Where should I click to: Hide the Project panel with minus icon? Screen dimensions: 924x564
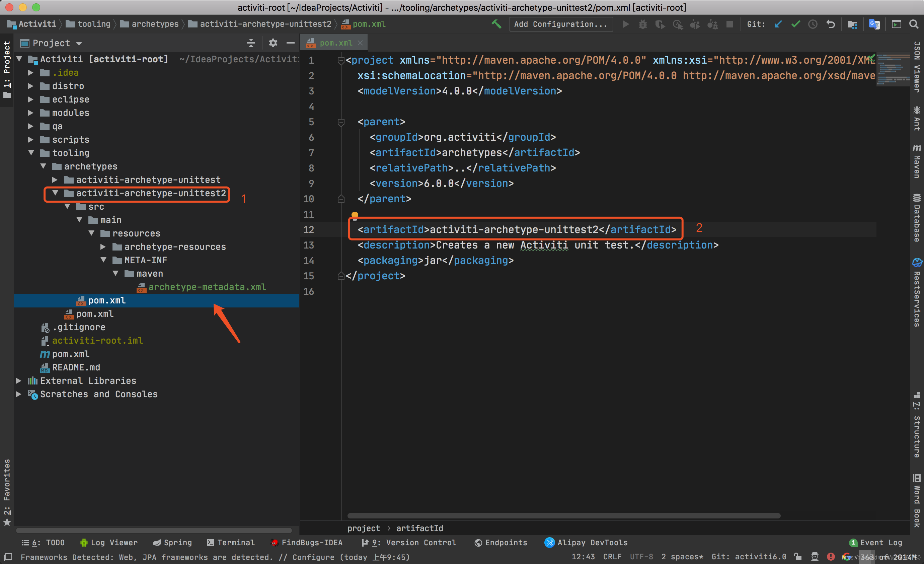pyautogui.click(x=290, y=43)
